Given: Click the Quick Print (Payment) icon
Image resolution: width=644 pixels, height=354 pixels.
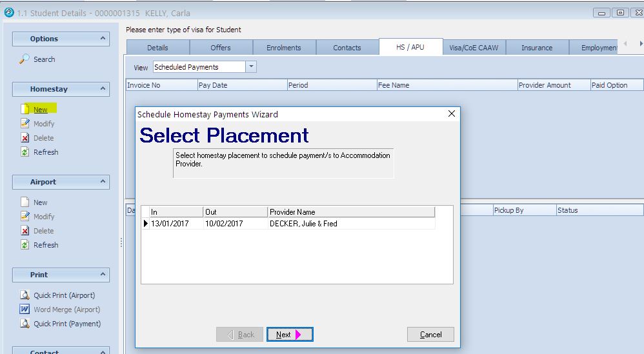Looking at the screenshot, I should click(25, 324).
